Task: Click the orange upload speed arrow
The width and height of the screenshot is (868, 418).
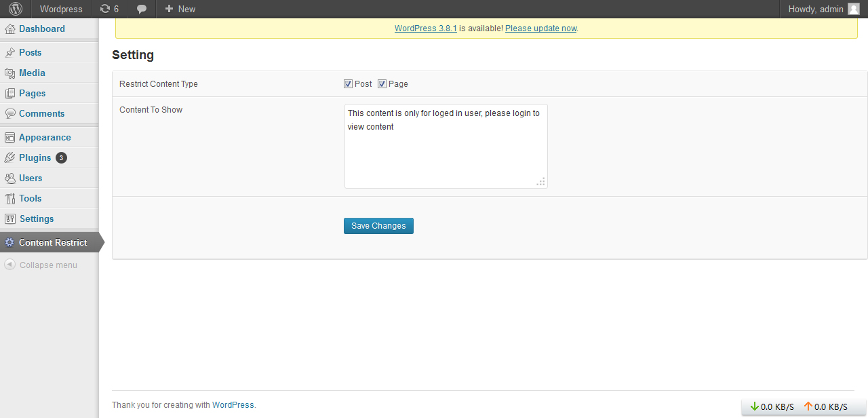Action: tap(808, 406)
